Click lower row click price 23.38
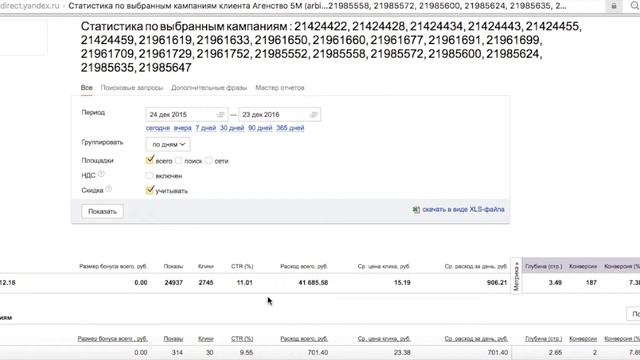This screenshot has height=360, width=640. [402, 353]
